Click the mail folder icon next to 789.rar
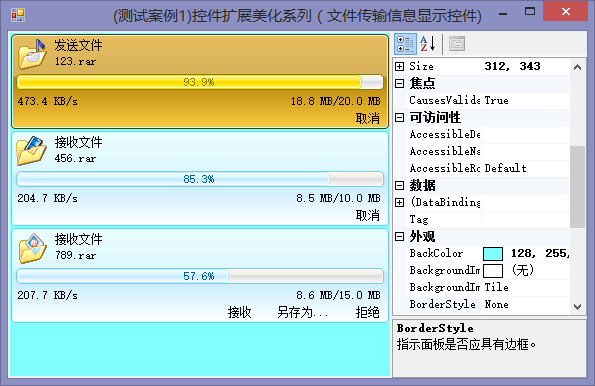Screen dimensions: 595x386 [33, 248]
